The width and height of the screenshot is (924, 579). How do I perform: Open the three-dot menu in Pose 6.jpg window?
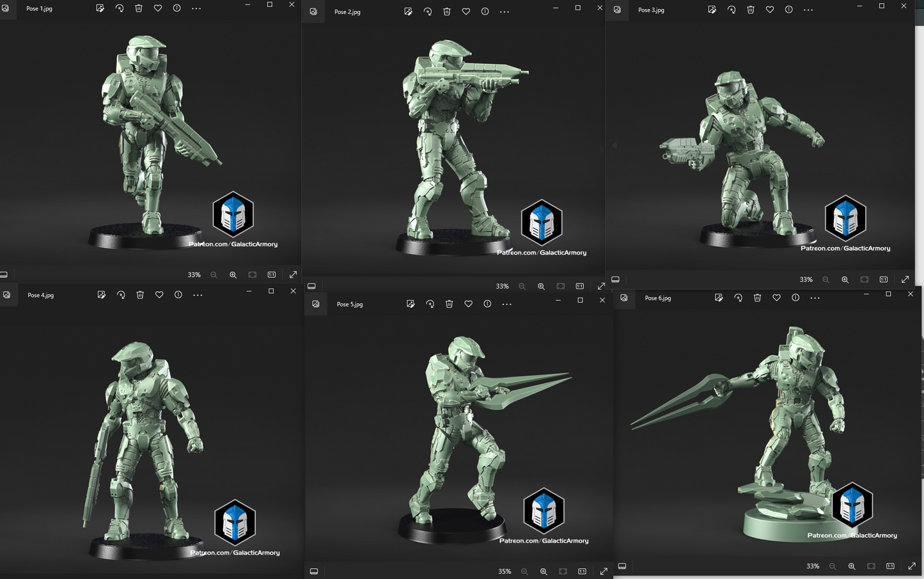(x=815, y=297)
